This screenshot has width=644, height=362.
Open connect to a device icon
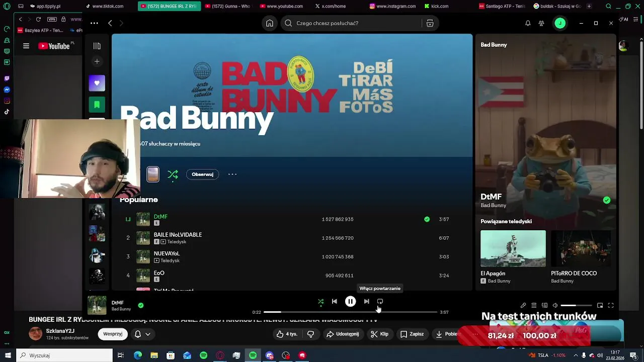[x=544, y=305]
